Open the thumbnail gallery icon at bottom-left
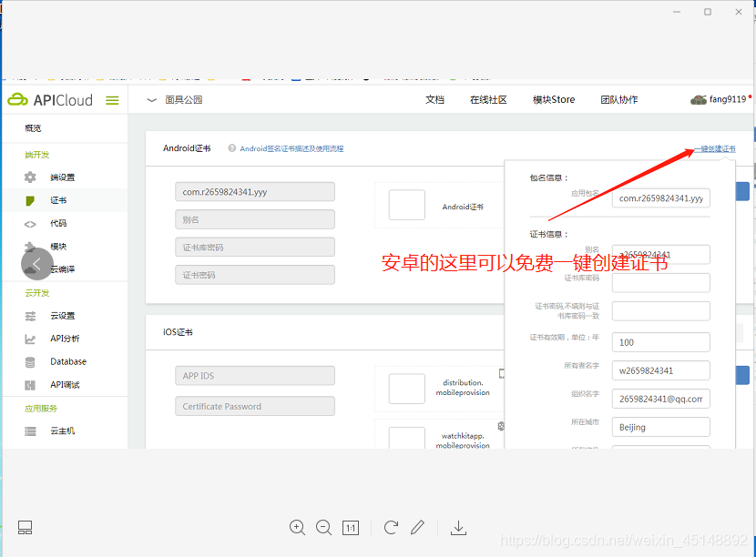 26,528
